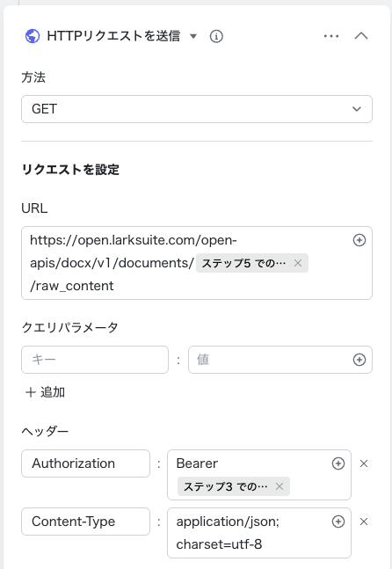Click ＋追加 to add a query parameter
Image resolution: width=392 pixels, height=569 pixels.
coord(45,392)
